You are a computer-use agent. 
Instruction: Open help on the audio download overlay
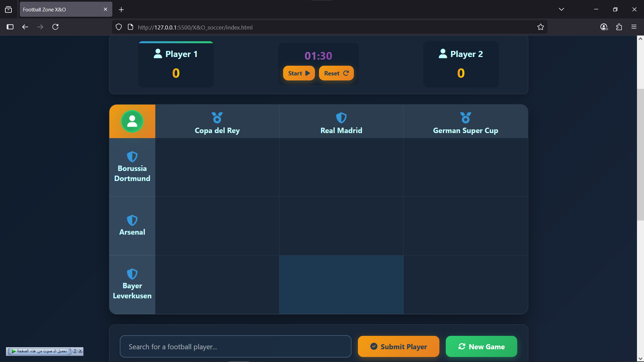click(75, 351)
